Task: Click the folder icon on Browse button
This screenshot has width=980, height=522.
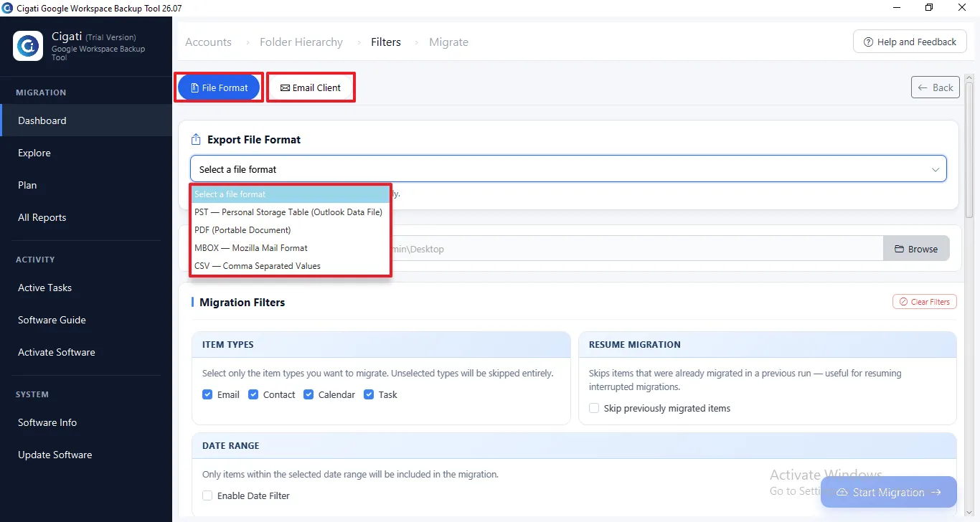Action: click(x=899, y=249)
